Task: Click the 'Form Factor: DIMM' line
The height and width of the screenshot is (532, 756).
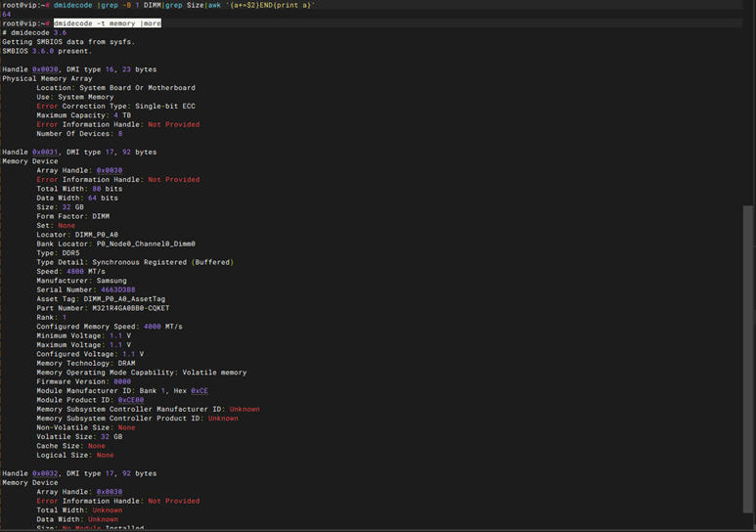Action: pos(72,216)
